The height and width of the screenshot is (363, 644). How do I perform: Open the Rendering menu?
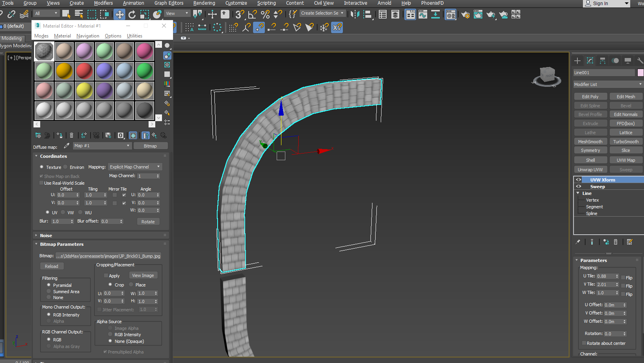(x=204, y=3)
